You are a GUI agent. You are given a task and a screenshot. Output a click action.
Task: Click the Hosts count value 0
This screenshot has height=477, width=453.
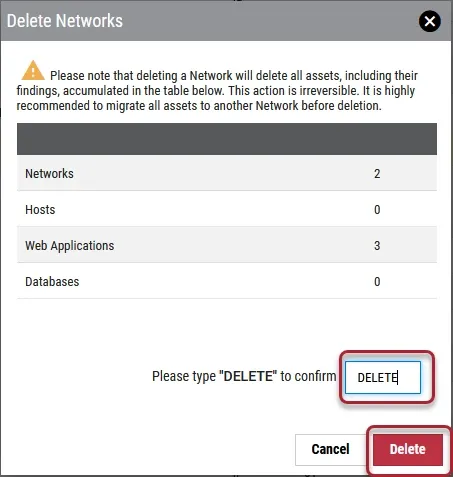click(377, 210)
